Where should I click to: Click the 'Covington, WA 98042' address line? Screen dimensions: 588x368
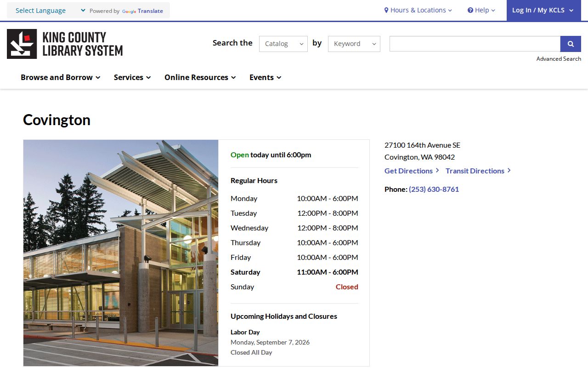[419, 157]
